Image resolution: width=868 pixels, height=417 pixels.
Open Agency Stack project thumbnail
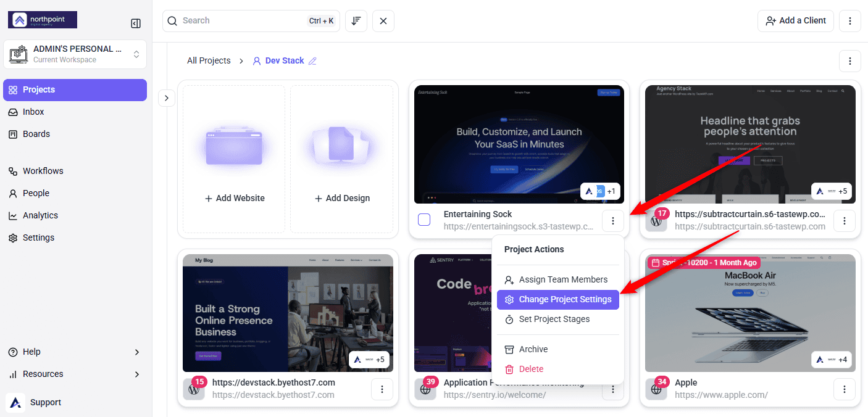pyautogui.click(x=750, y=144)
